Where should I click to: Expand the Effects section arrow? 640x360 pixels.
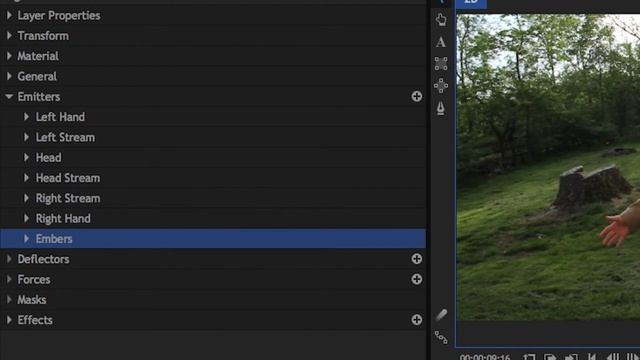9,320
